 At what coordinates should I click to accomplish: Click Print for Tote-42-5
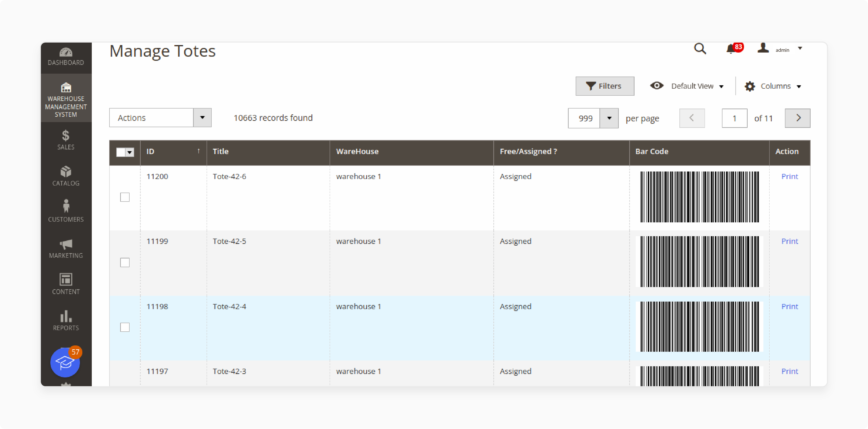pyautogui.click(x=790, y=241)
